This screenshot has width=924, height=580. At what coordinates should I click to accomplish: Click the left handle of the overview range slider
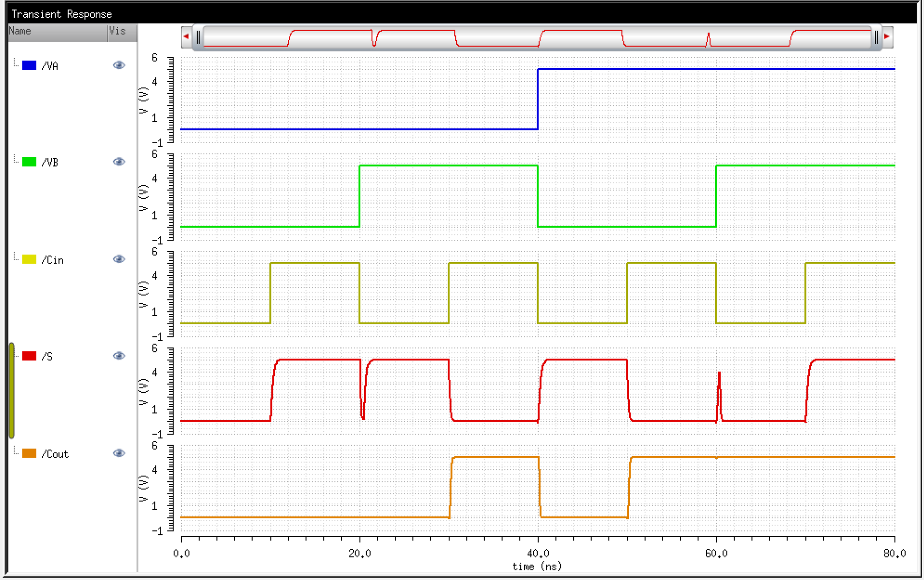pyautogui.click(x=198, y=37)
